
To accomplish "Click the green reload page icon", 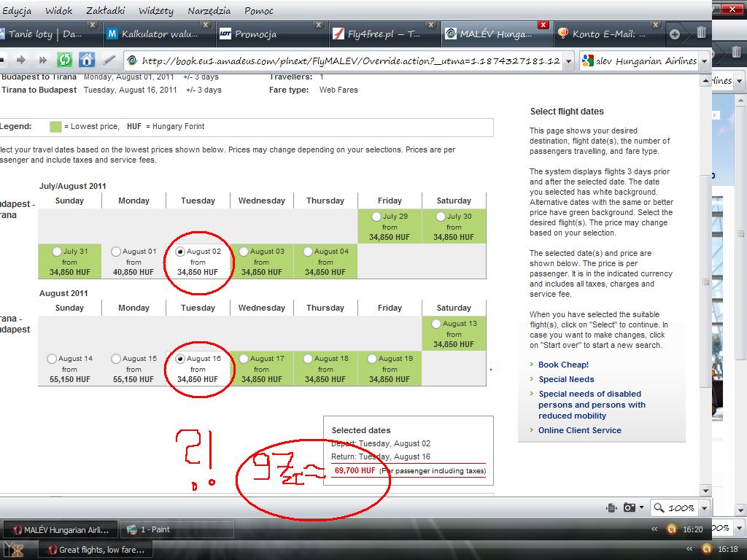I will [x=64, y=60].
